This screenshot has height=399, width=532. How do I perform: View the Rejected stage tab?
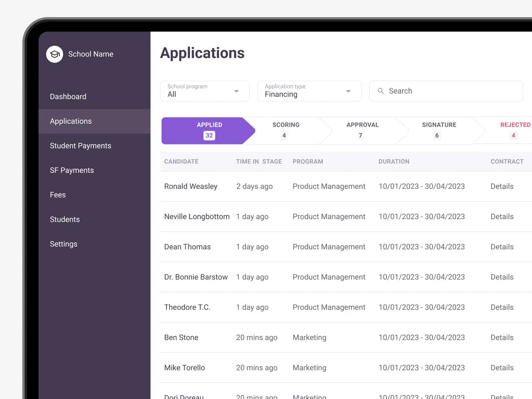click(514, 130)
